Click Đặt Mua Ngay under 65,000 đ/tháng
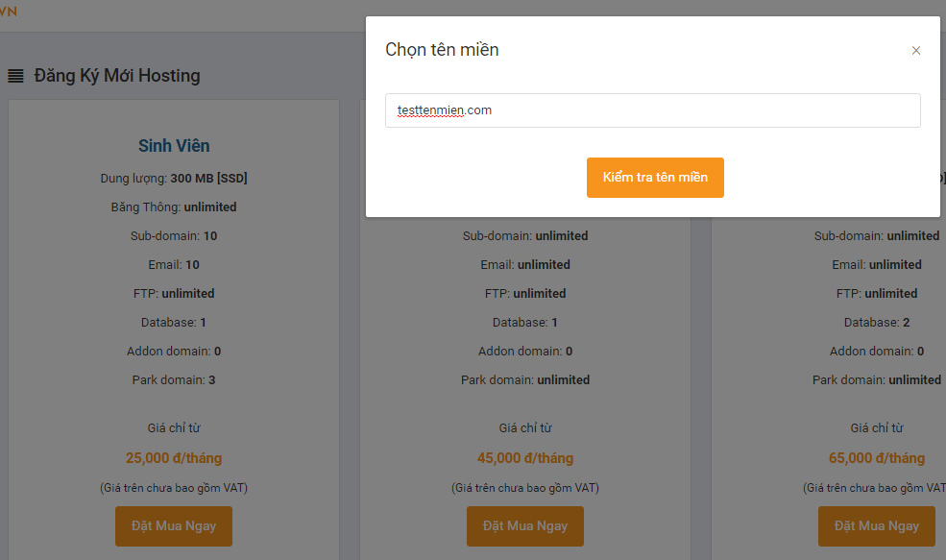The height and width of the screenshot is (560, 946). click(x=877, y=526)
